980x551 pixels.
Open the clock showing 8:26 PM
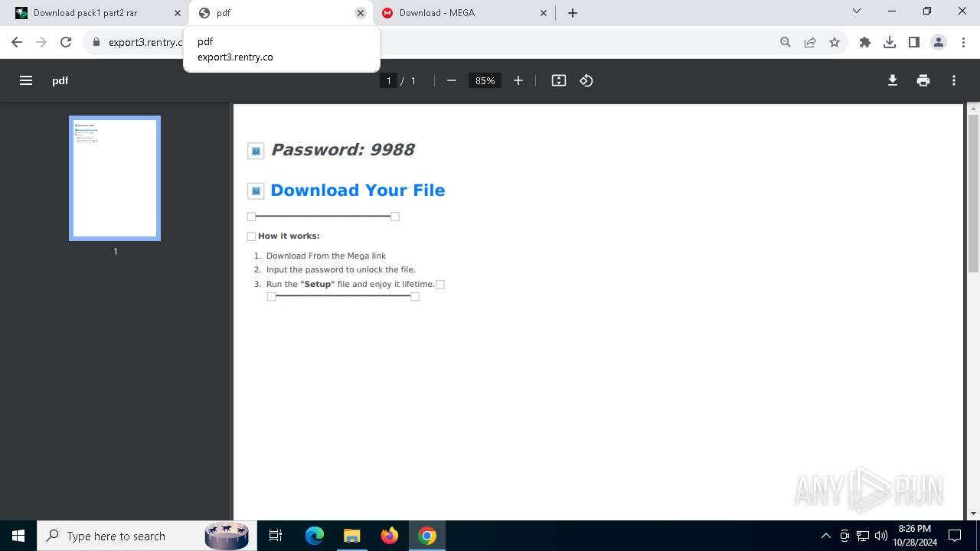[x=914, y=536]
